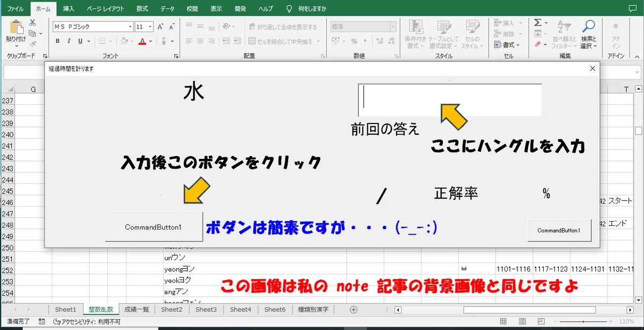The height and width of the screenshot is (330, 644).
Task: Click the increase decimal icon
Action: click(x=379, y=41)
